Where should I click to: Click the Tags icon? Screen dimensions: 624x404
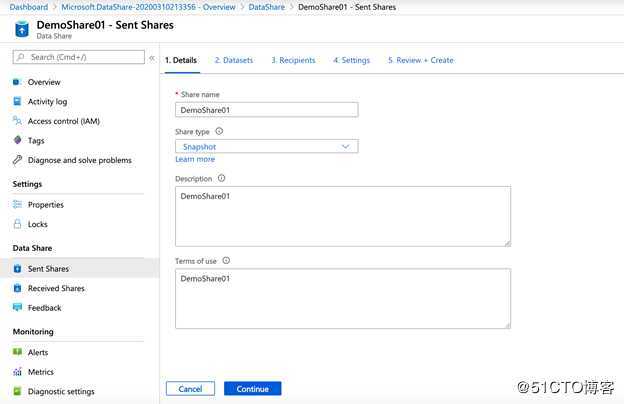(17, 140)
